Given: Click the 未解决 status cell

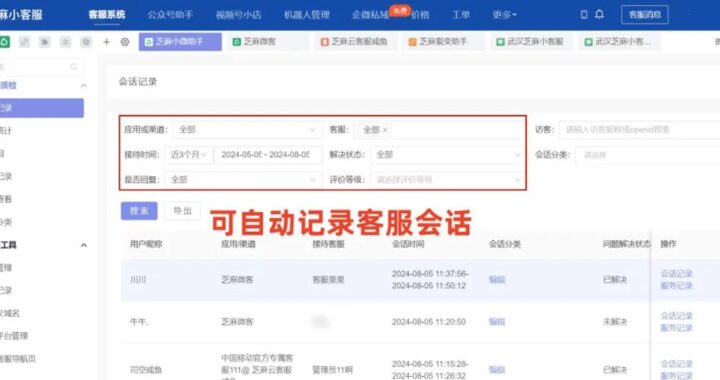Looking at the screenshot, I should pyautogui.click(x=615, y=322).
